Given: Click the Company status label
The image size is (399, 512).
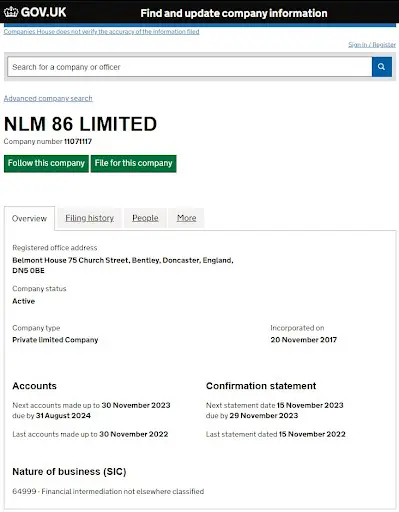Looking at the screenshot, I should [x=39, y=289].
